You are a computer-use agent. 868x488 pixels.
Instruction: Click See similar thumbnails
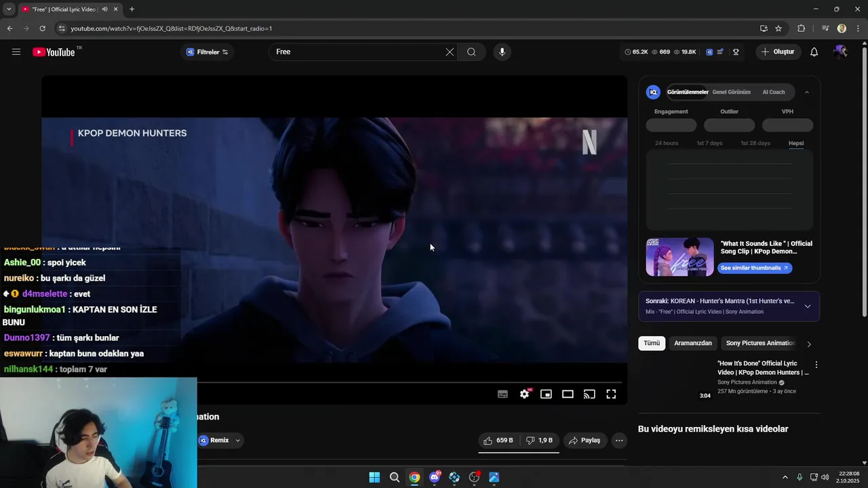coord(755,268)
